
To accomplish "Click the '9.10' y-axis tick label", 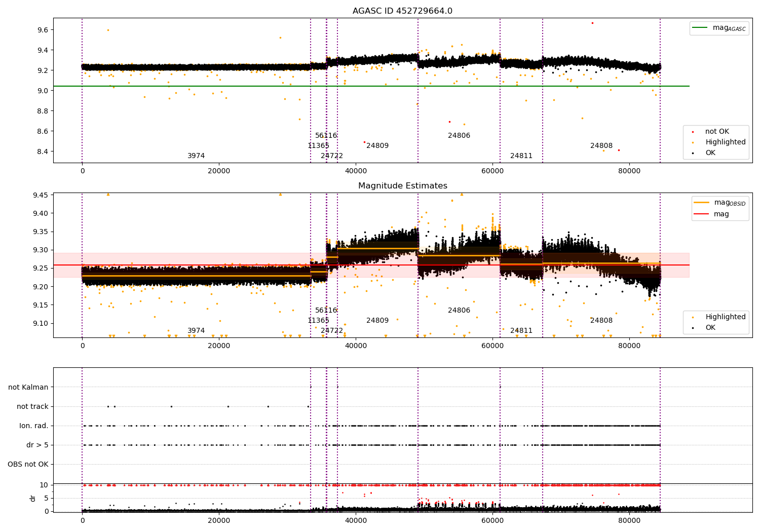I will click(x=41, y=323).
